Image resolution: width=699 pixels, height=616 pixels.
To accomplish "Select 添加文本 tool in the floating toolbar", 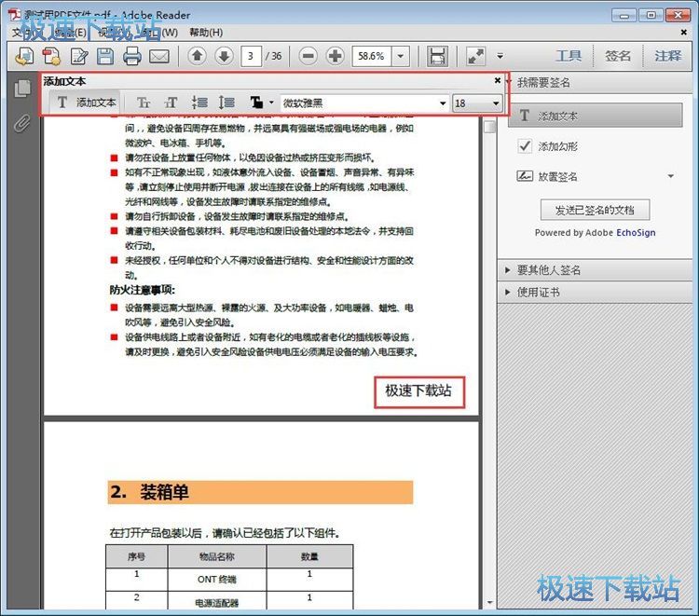I will point(86,103).
